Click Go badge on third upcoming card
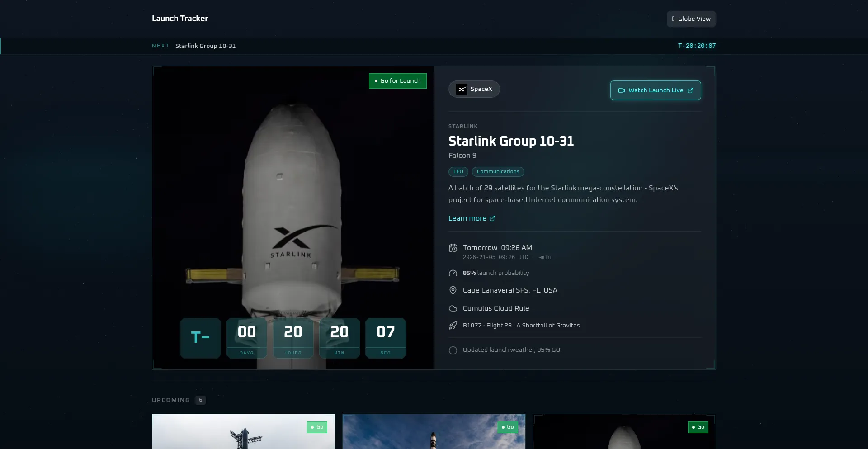Viewport: 868px width, 449px height. 698,427
